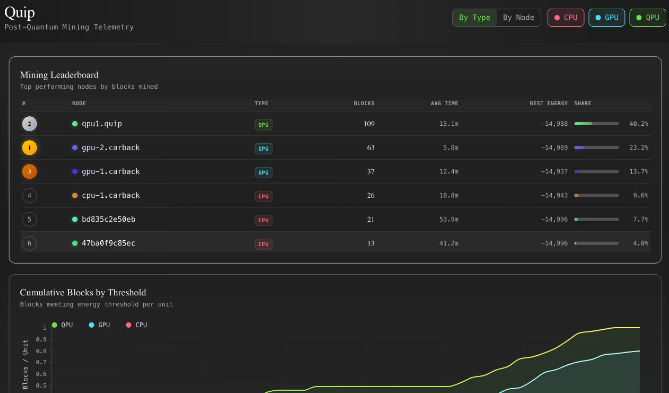This screenshot has width=669, height=393.
Task: Click the CPU type tag of cpu-1.carback
Action: 263,196
